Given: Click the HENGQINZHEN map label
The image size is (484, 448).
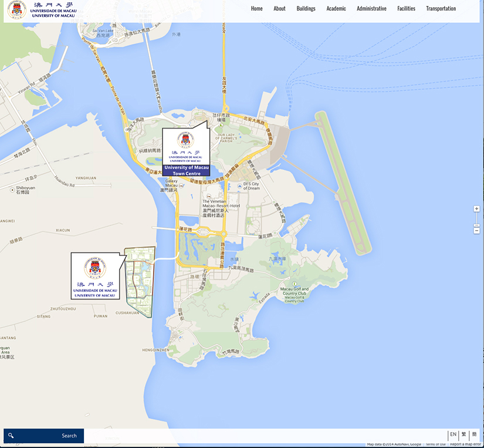Looking at the screenshot, I should [x=155, y=350].
